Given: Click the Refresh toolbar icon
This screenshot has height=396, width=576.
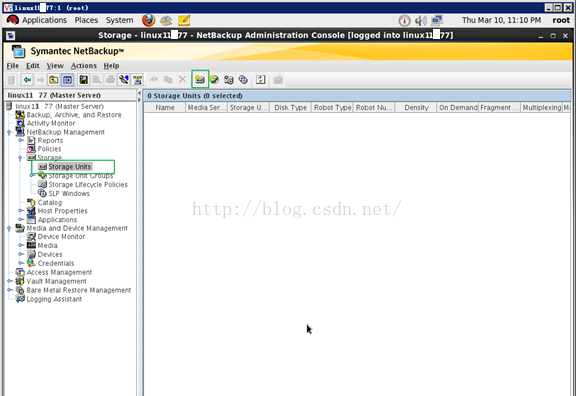Looking at the screenshot, I should coord(260,79).
